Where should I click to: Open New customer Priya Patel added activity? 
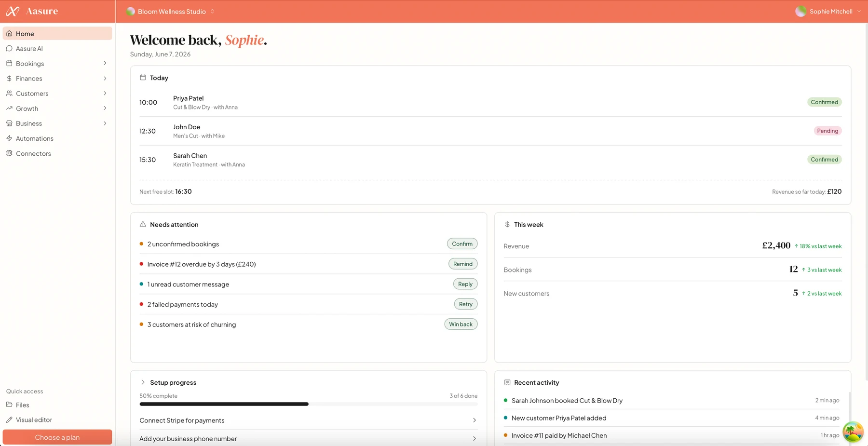coord(672,418)
